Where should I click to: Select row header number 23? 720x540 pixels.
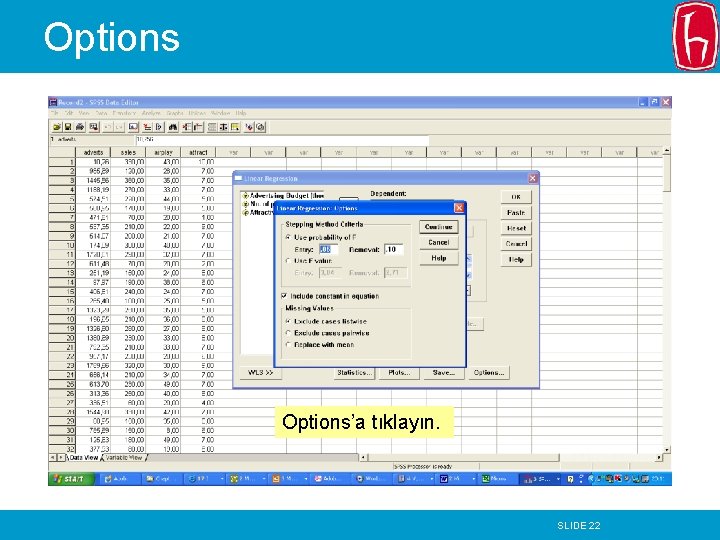(62, 366)
